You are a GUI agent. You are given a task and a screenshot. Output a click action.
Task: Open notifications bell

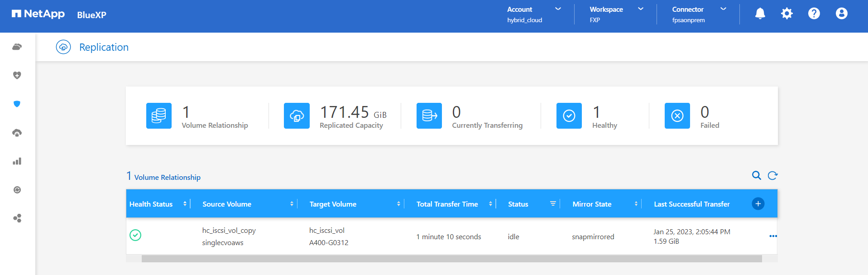(760, 14)
